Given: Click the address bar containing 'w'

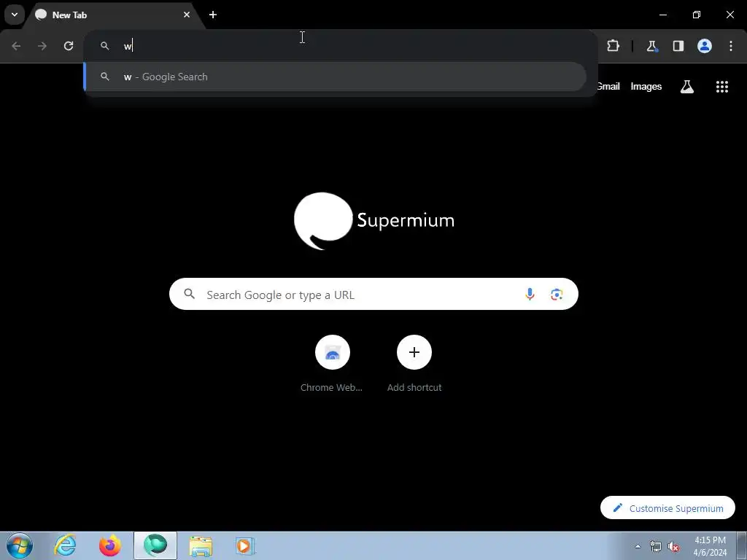Looking at the screenshot, I should (340, 46).
